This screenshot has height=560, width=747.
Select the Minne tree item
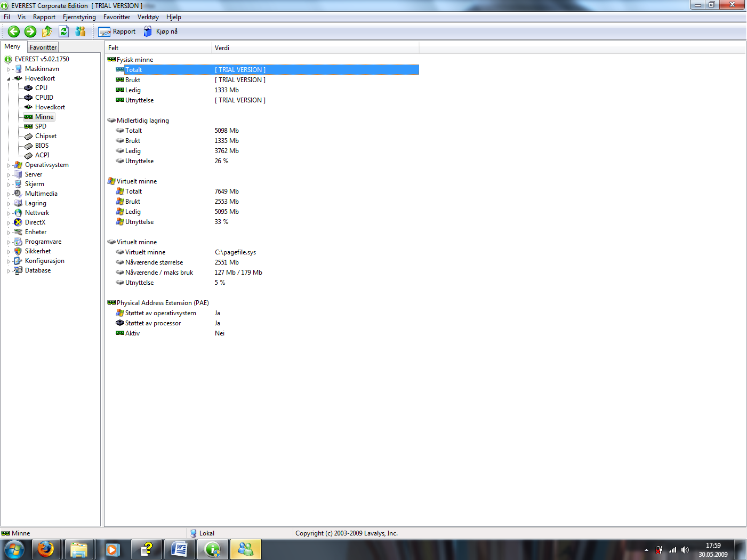(x=44, y=117)
